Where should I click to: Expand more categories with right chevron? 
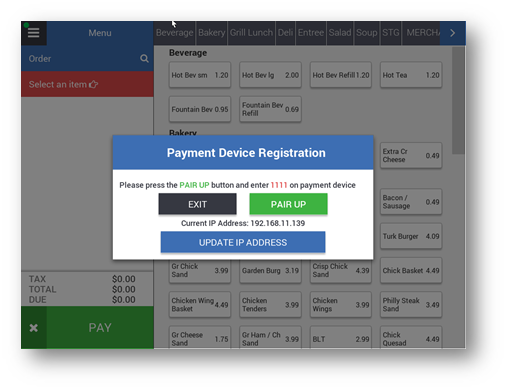(x=453, y=33)
